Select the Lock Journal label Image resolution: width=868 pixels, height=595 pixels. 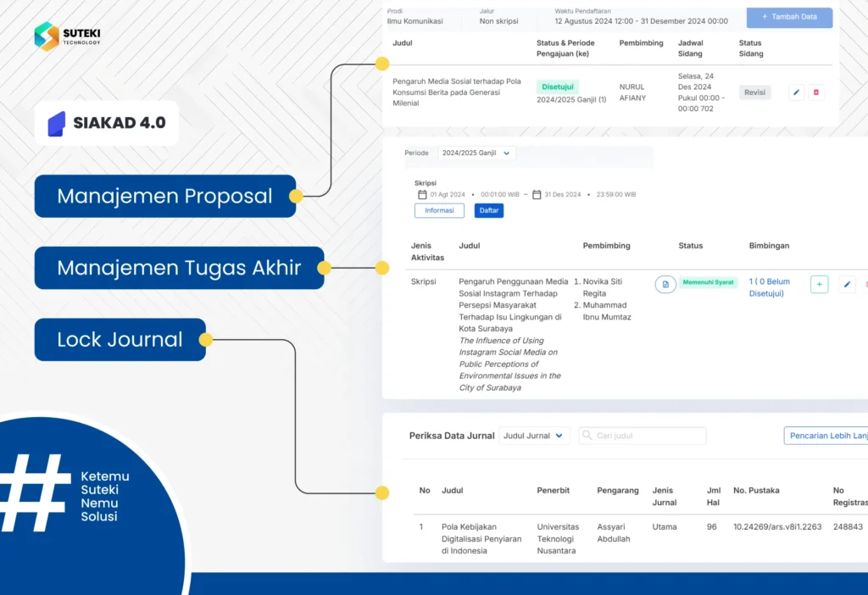click(120, 340)
